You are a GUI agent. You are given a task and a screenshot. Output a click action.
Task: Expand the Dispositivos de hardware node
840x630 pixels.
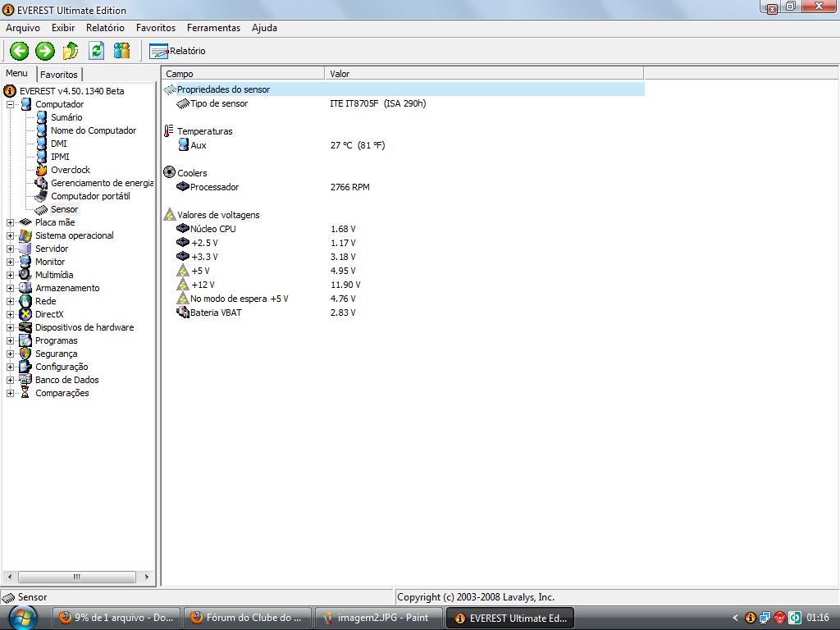(10, 327)
